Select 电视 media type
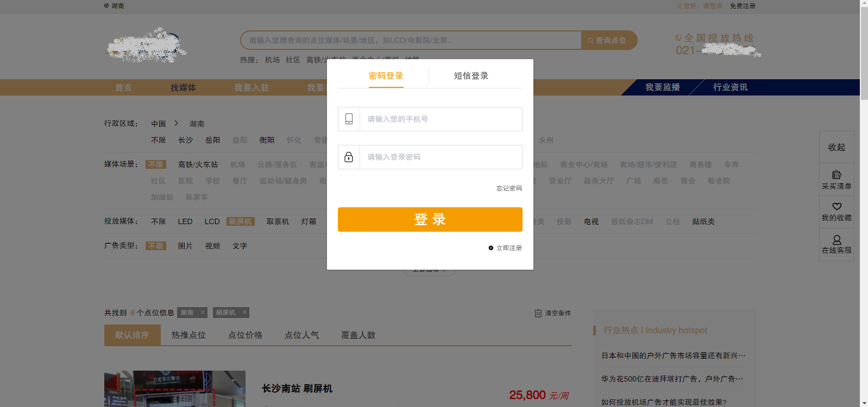Viewport: 868px width, 407px height. (591, 221)
